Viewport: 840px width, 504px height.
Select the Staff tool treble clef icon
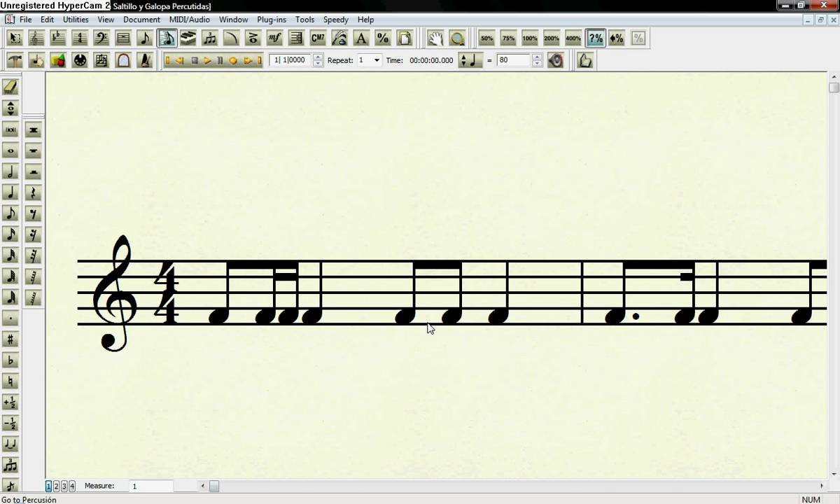tap(36, 38)
